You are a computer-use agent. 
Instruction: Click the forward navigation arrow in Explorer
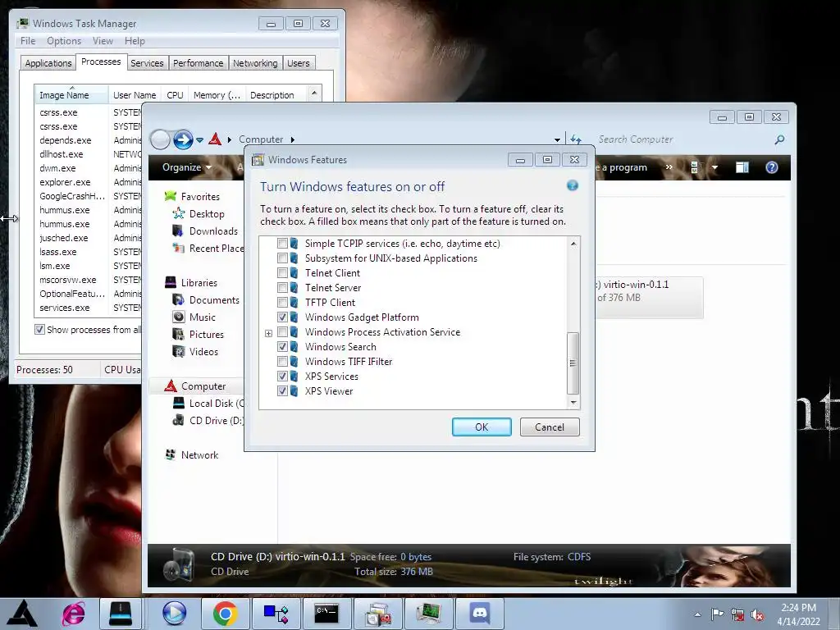[x=183, y=139]
